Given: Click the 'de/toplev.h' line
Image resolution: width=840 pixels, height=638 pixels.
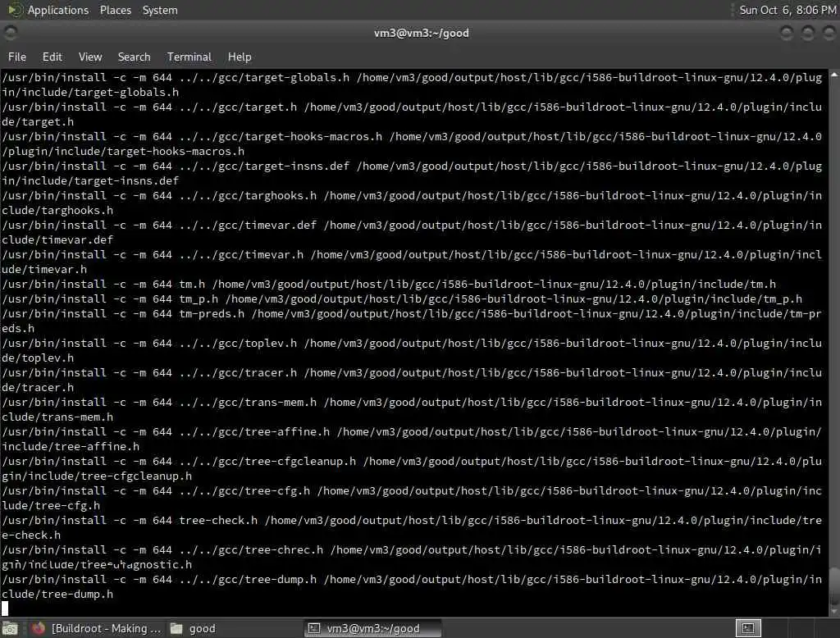Looking at the screenshot, I should 38,358.
